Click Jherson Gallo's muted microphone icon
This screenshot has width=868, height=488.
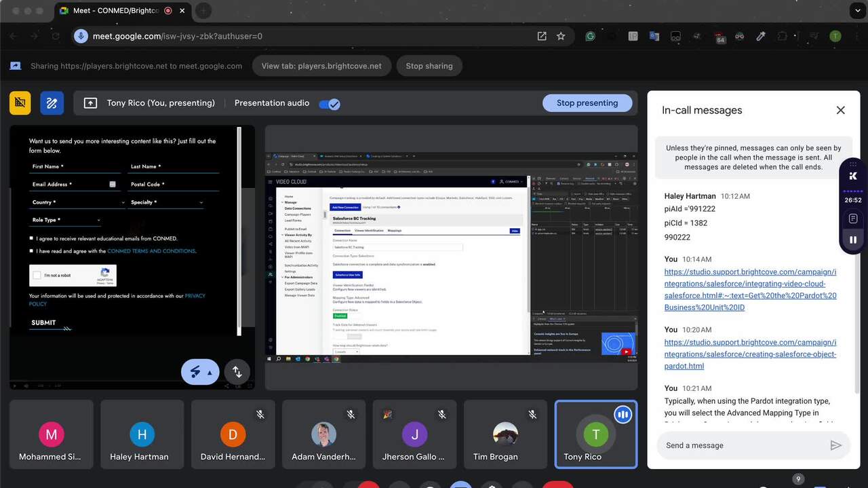(441, 414)
